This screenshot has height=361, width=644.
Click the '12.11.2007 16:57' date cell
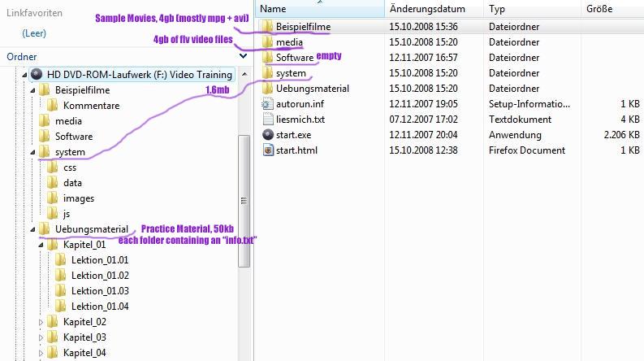[x=423, y=58]
